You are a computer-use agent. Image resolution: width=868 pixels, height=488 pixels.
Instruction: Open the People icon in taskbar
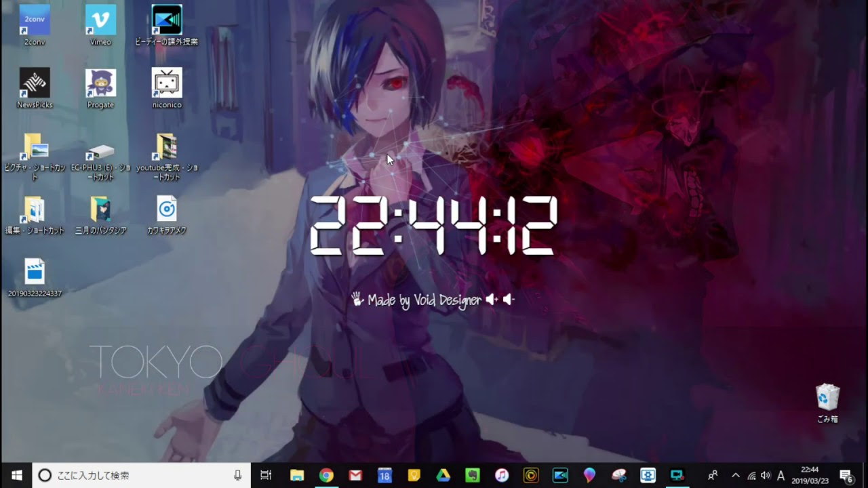pyautogui.click(x=713, y=475)
